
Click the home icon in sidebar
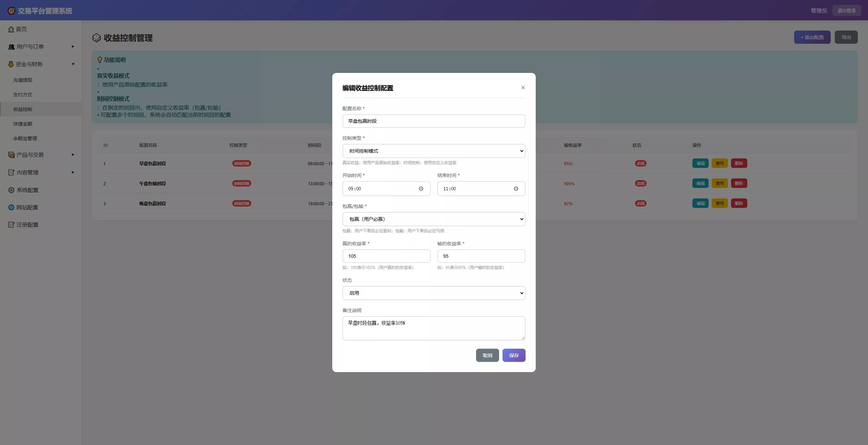click(11, 30)
